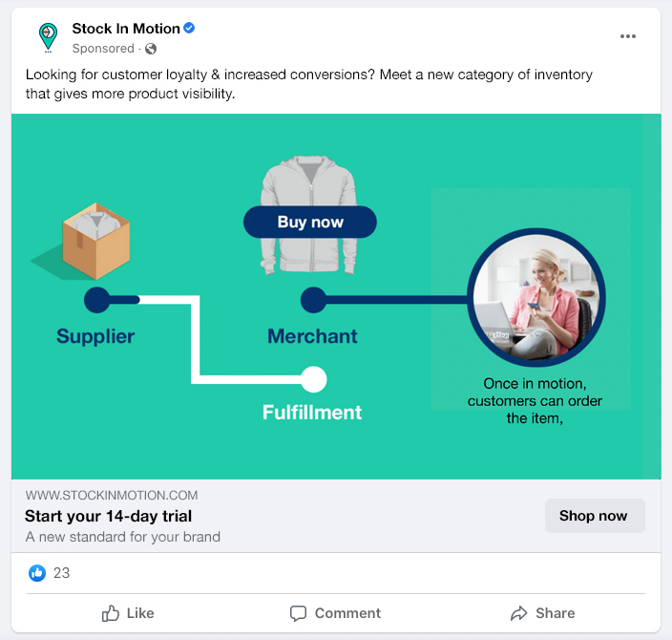Click the public globe audience icon
The image size is (672, 640).
[151, 49]
